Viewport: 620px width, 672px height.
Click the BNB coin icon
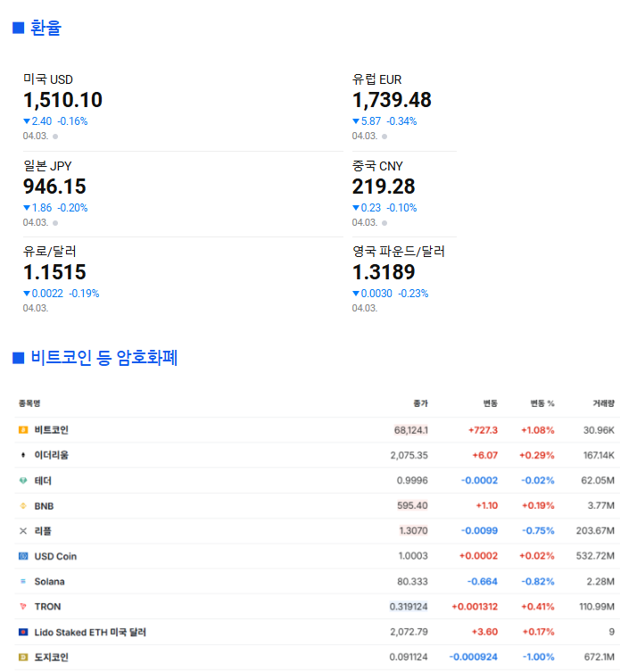click(x=23, y=506)
